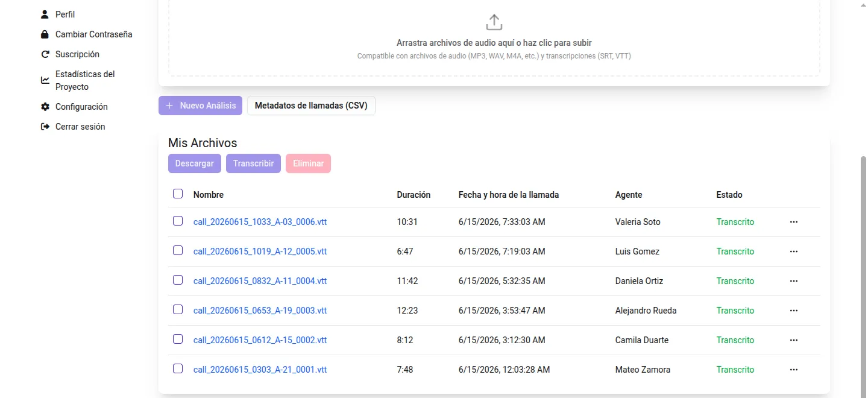Check the box for call_20260615_1033_A-03_0006.vtt

point(178,221)
